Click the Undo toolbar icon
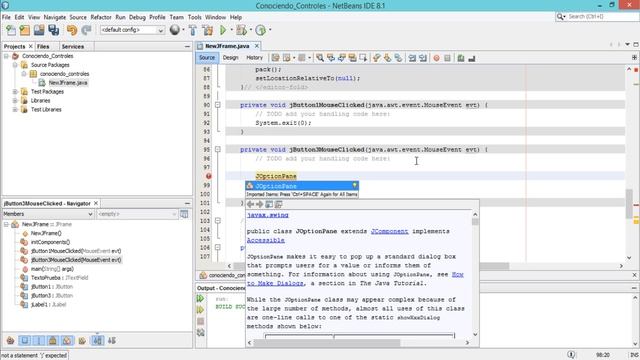640x360 pixels. (72, 30)
